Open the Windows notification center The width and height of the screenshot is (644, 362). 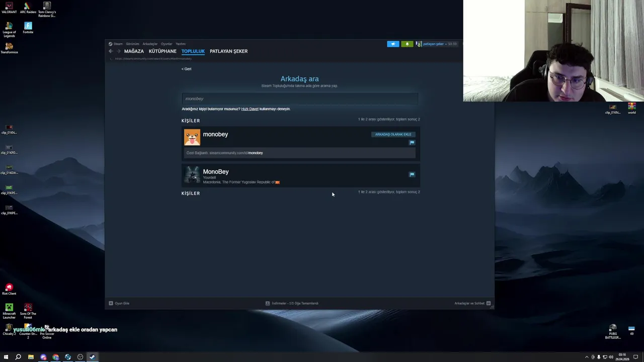click(x=635, y=357)
